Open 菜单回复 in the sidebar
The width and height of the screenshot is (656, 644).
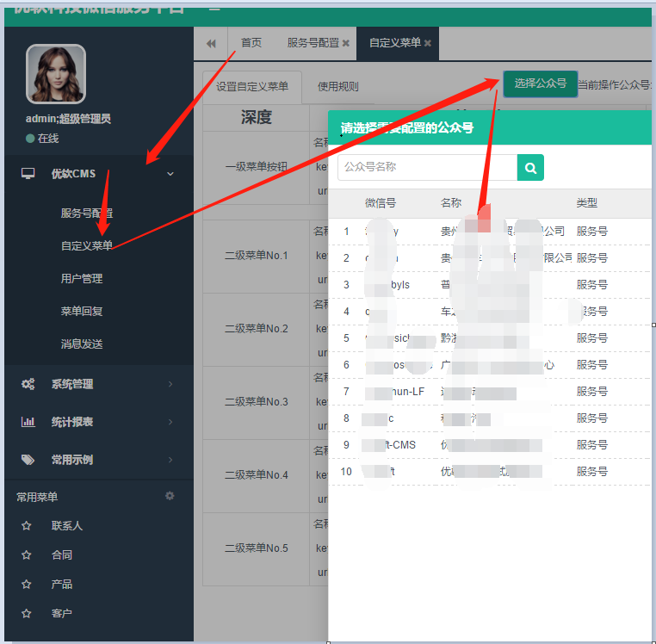(82, 311)
